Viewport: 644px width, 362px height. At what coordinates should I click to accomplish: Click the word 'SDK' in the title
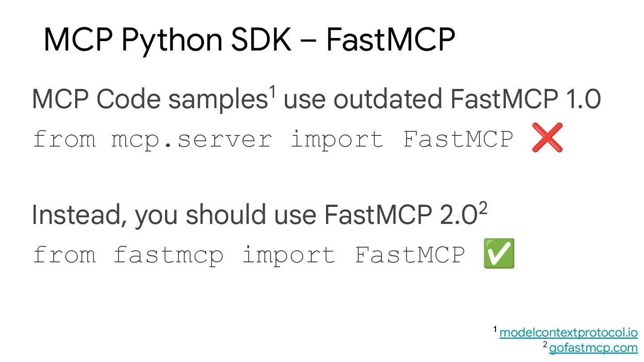click(267, 40)
